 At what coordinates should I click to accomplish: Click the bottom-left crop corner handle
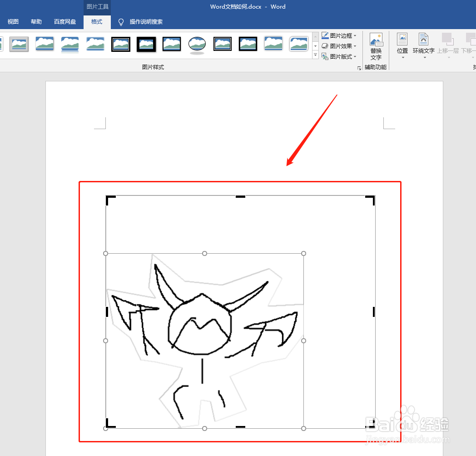tap(110, 423)
